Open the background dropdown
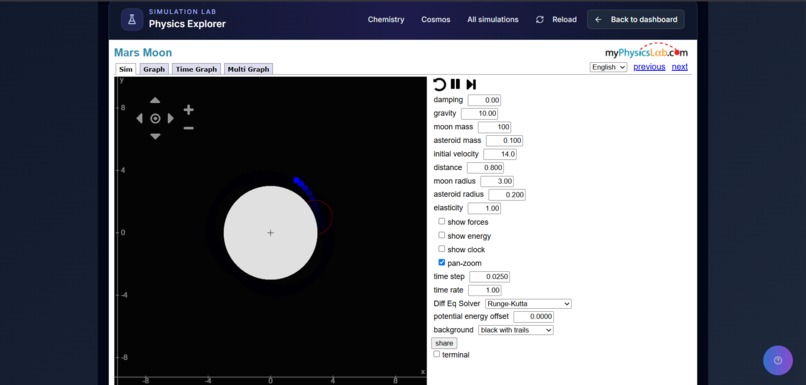 [x=516, y=330]
